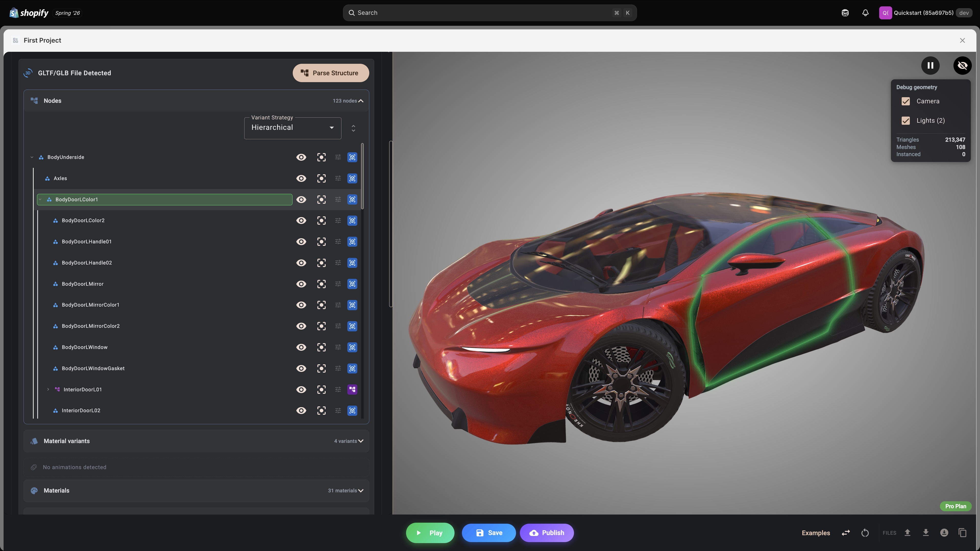Expand the InteriorDoorL01 tree node
980x551 pixels.
(48, 389)
